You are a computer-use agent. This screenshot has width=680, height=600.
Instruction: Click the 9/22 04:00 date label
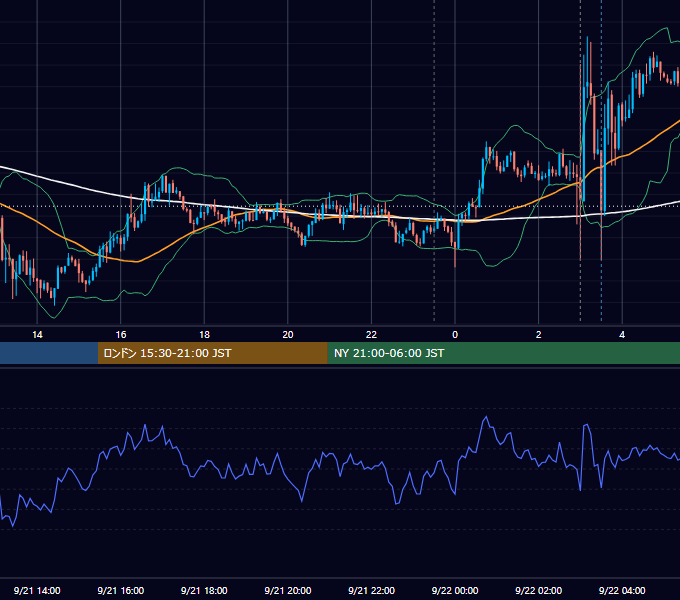tap(622, 590)
